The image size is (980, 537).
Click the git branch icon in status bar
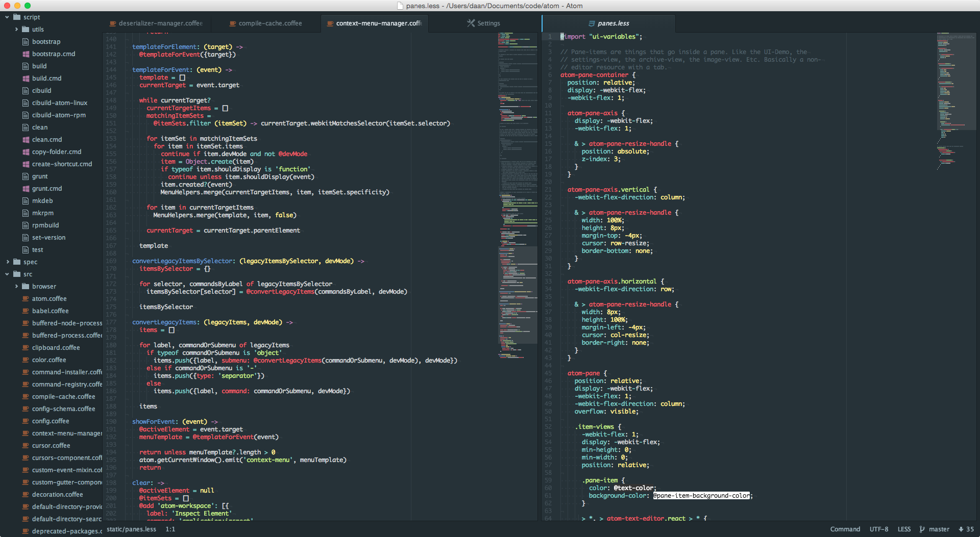[922, 529]
